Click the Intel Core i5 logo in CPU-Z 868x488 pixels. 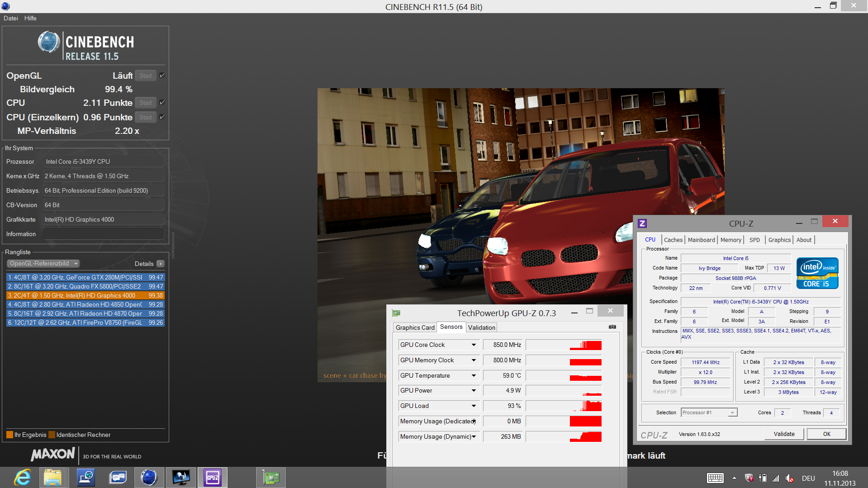click(817, 273)
